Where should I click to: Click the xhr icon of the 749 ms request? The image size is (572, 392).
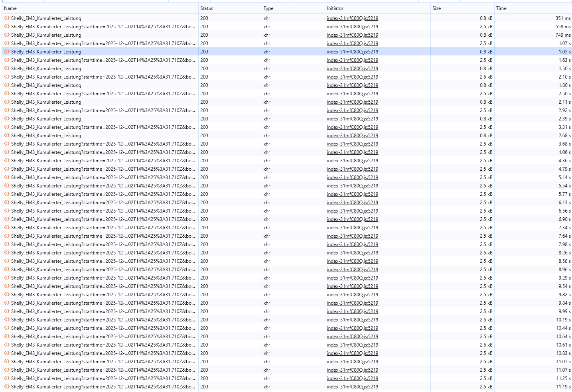point(7,35)
